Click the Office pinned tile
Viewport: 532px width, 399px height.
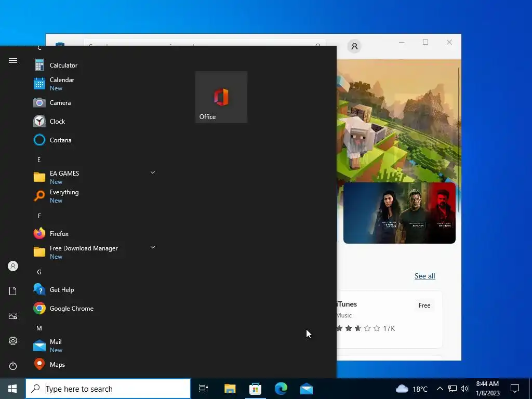[x=221, y=97]
